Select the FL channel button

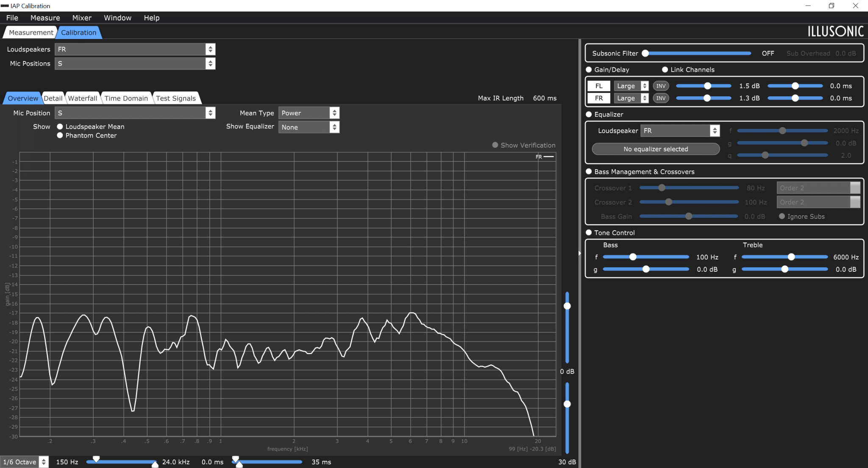[599, 86]
